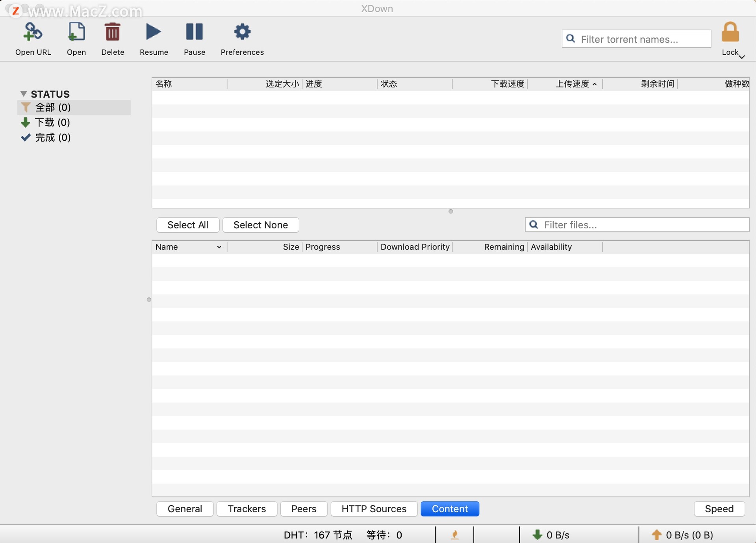
Task: Click the Lock padlock icon
Action: tap(730, 32)
